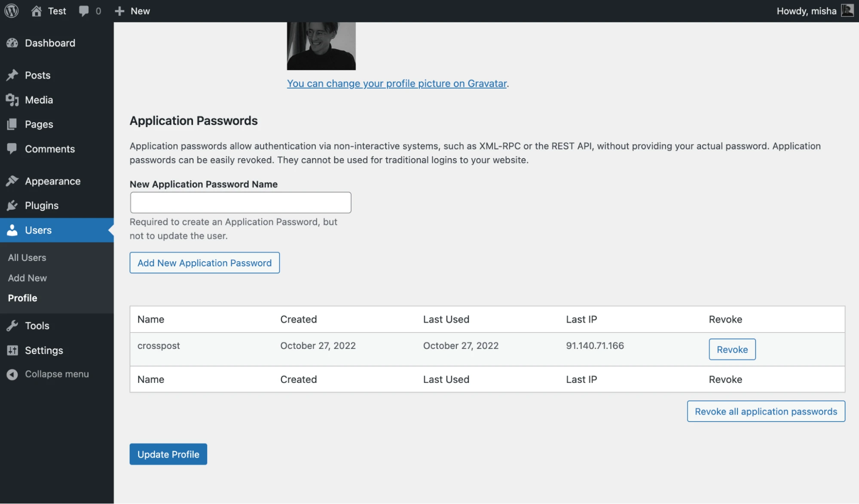Click the Plugins plug icon
This screenshot has height=504, width=859.
(x=12, y=205)
